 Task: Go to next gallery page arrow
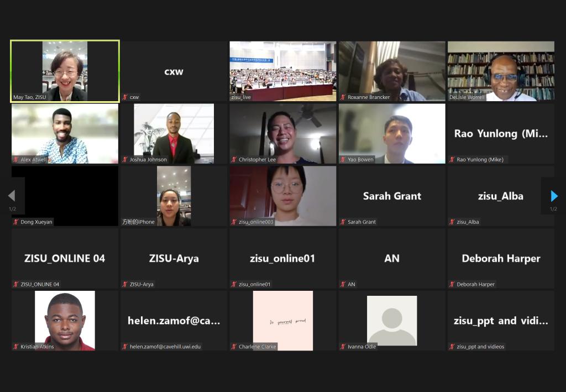coord(554,196)
